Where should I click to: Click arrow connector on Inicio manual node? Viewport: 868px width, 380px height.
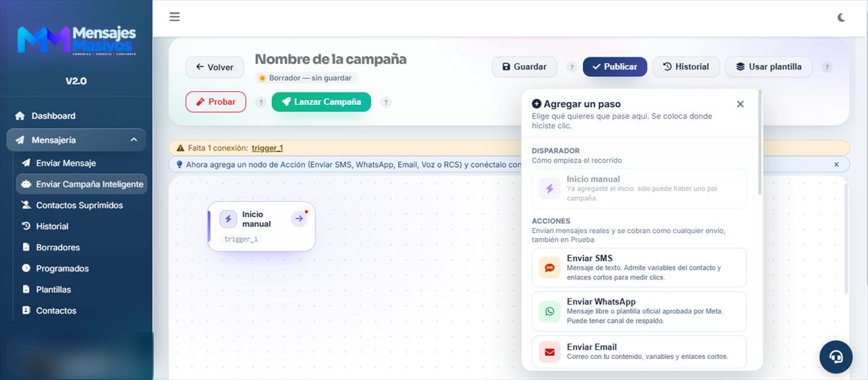299,219
